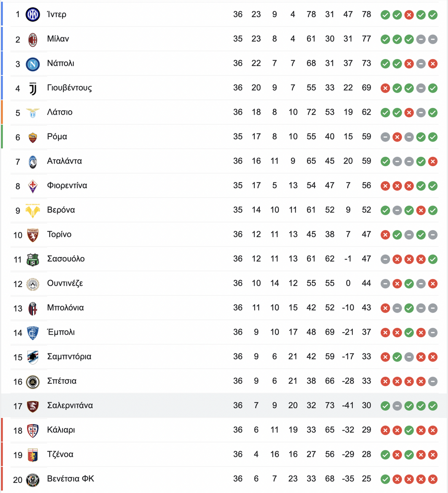Click the Genoa crest icon
Image resolution: width=448 pixels, height=493 pixels.
[33, 455]
